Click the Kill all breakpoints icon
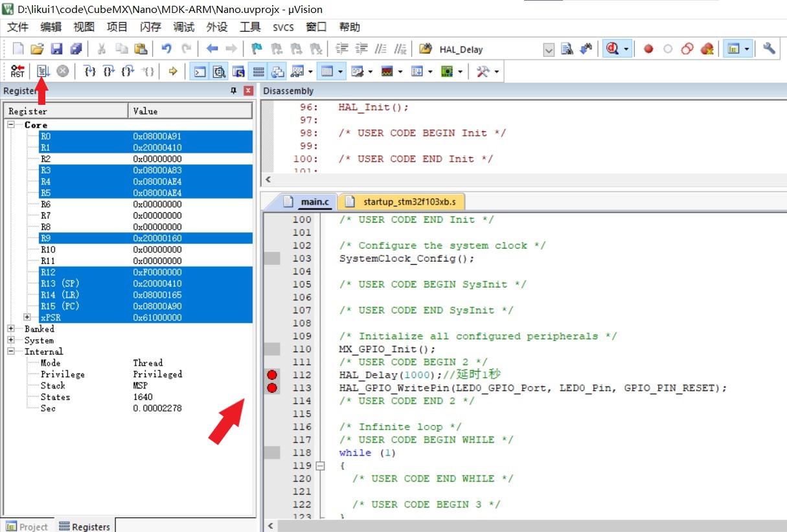Screen dimensions: 787x532 [x=707, y=49]
